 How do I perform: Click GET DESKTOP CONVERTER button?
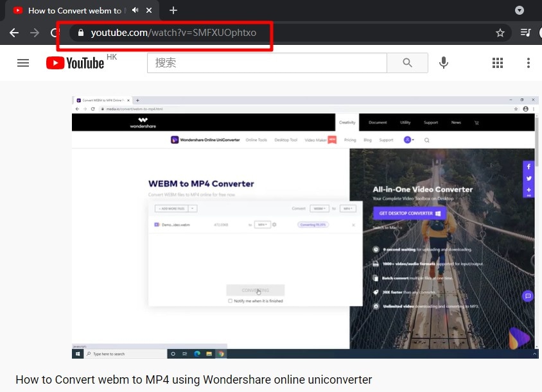pyautogui.click(x=409, y=214)
